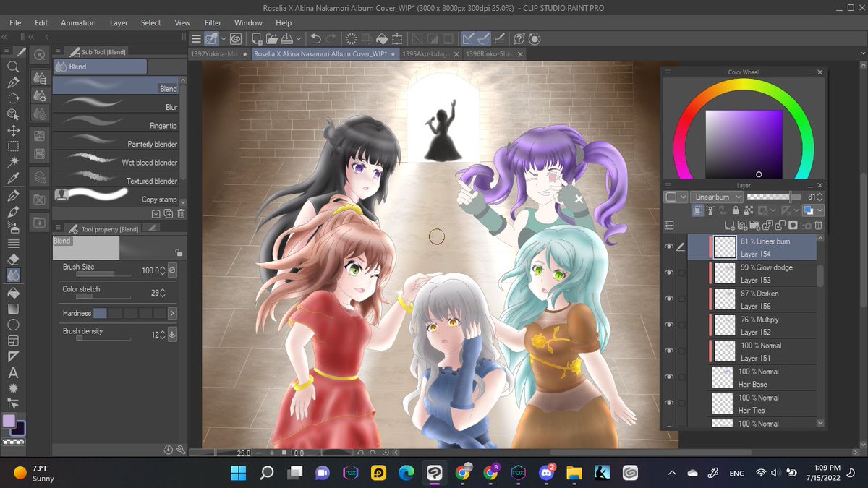The image size is (868, 488).
Task: Click the New file icon
Action: 257,38
